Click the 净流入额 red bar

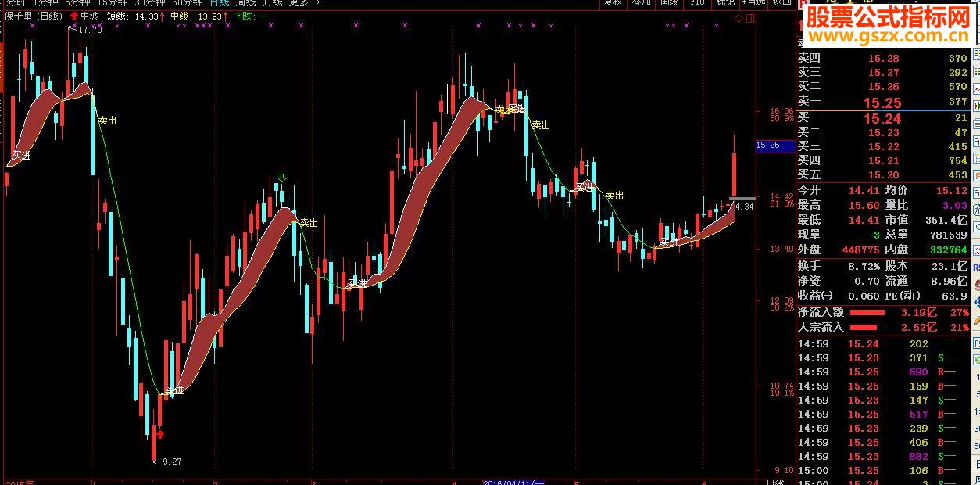pos(867,312)
